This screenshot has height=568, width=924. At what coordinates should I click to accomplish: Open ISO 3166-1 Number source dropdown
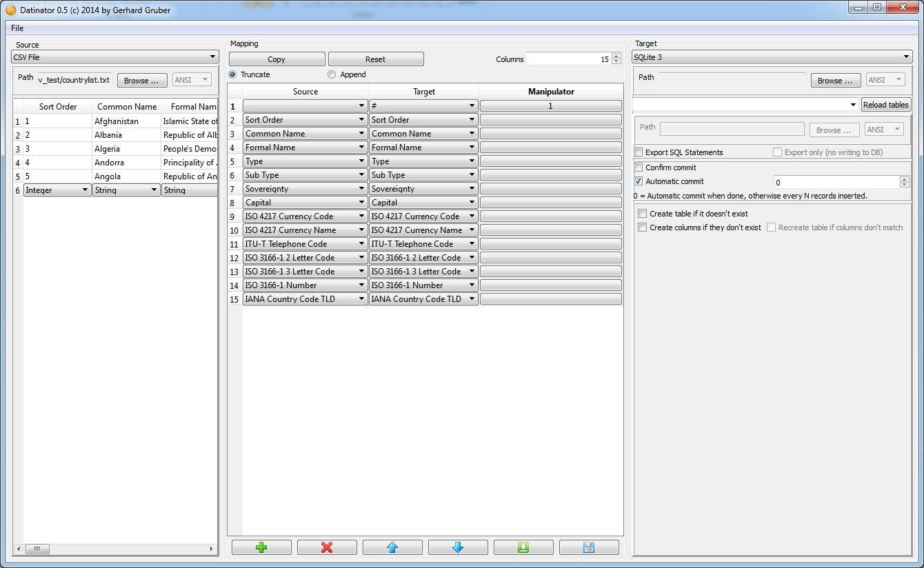pyautogui.click(x=305, y=285)
